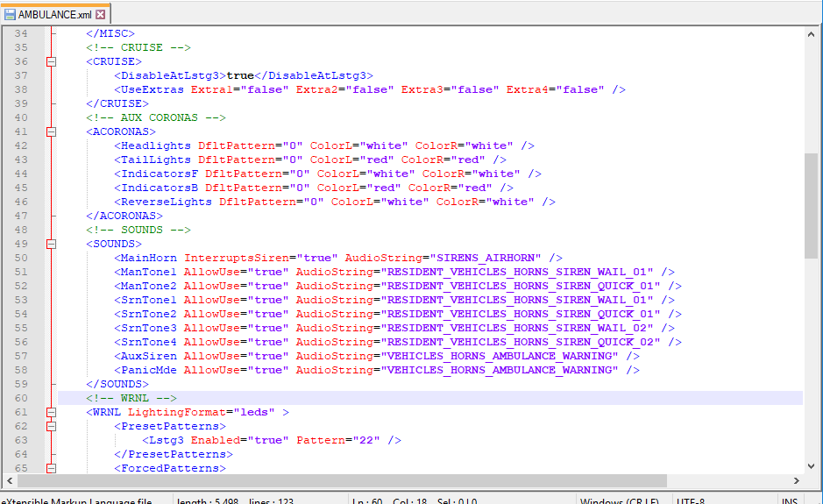Click the <!-- AUX CORONAS --> comment
Image resolution: width=823 pixels, height=504 pixels.
[156, 117]
